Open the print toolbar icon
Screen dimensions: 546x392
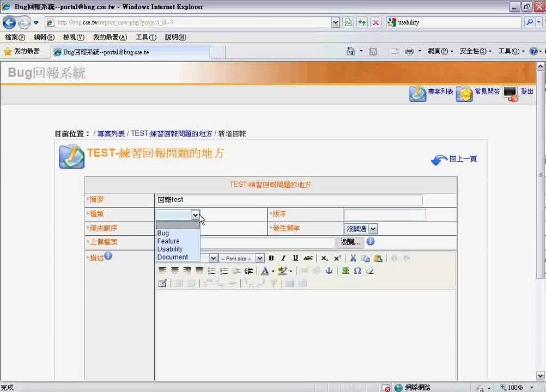(x=410, y=52)
